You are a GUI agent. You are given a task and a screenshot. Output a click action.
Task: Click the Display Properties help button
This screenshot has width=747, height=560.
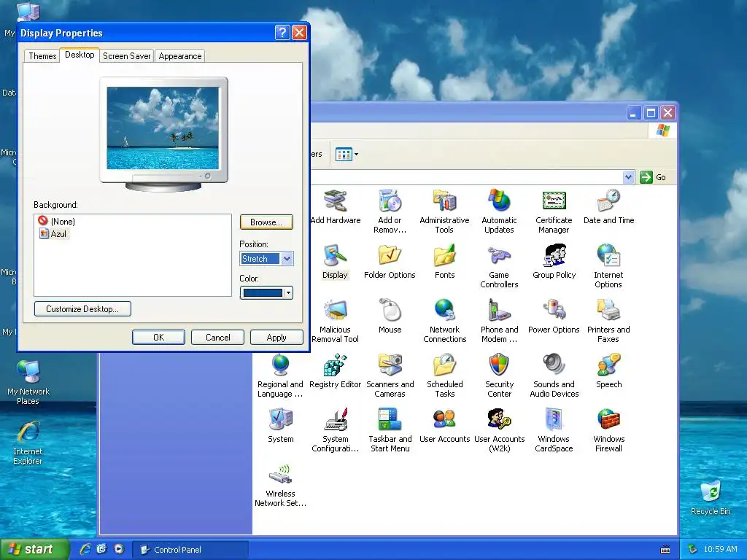(282, 32)
